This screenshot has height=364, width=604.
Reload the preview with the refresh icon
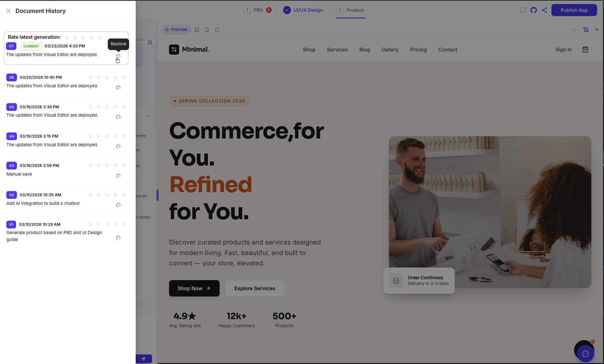tap(217, 30)
